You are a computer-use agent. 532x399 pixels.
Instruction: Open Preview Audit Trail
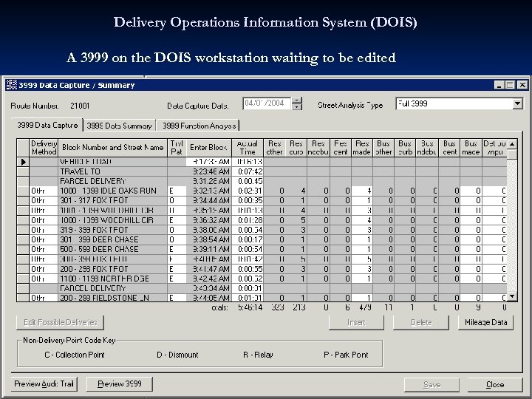tap(44, 384)
